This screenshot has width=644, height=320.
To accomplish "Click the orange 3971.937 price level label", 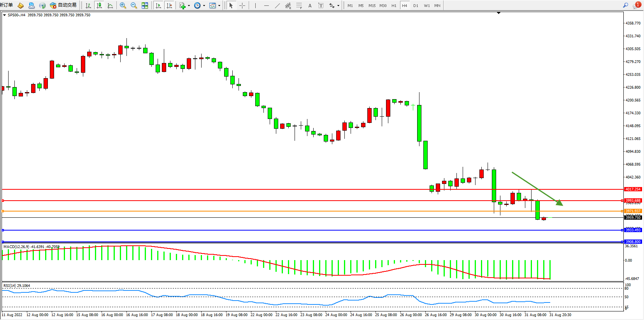I will click(633, 211).
